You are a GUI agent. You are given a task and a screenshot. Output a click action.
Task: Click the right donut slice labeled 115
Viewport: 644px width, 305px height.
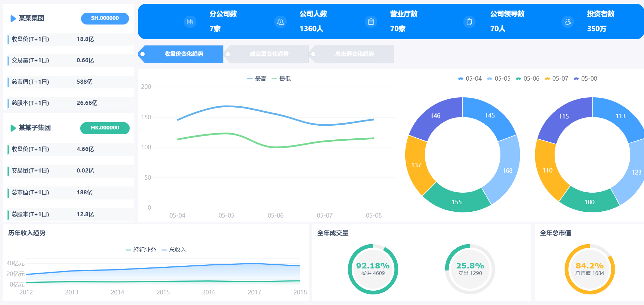coord(564,116)
